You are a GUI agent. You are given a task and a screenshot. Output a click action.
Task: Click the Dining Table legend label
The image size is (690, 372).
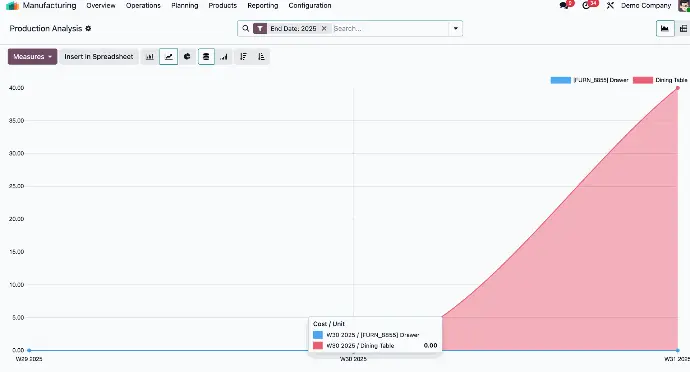[671, 80]
